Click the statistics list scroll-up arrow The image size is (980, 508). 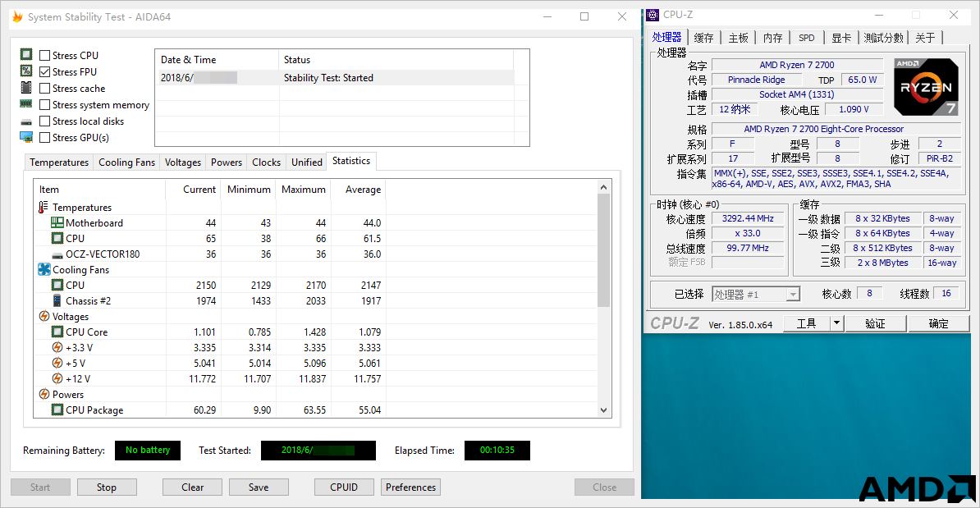point(603,187)
